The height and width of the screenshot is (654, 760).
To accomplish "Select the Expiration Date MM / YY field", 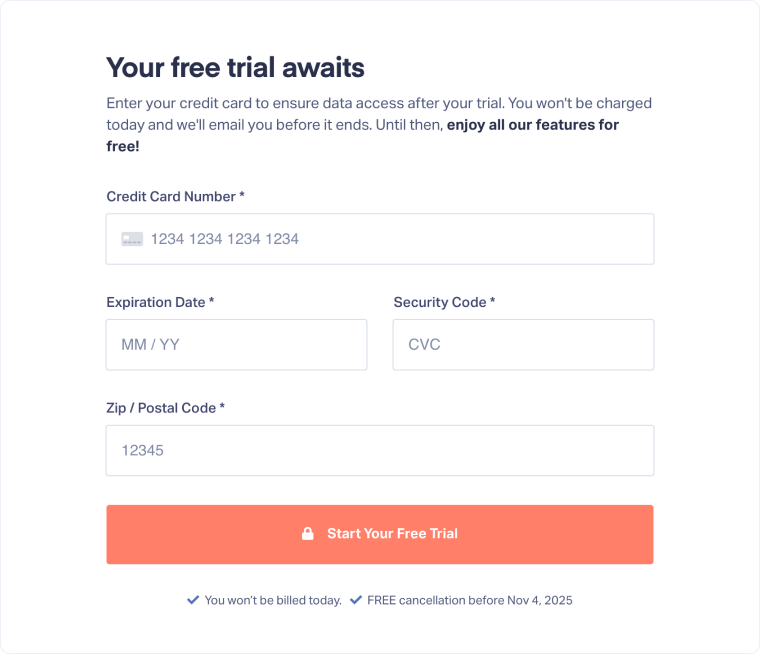I will point(236,345).
